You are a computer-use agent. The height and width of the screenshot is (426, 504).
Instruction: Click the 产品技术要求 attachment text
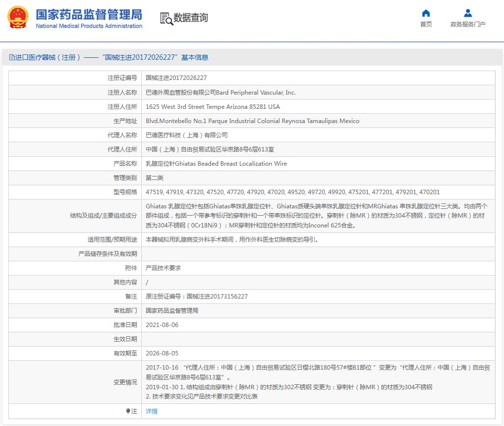163,268
